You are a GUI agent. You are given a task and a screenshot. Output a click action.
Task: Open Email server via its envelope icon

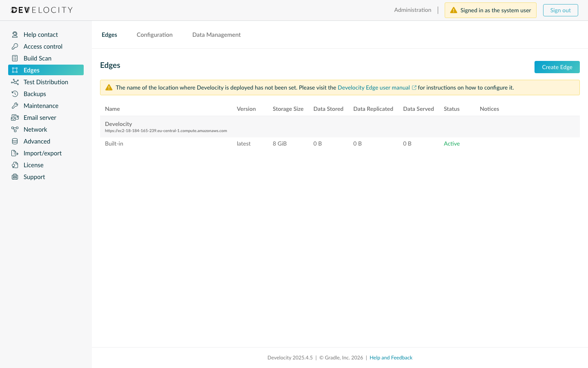pyautogui.click(x=15, y=117)
